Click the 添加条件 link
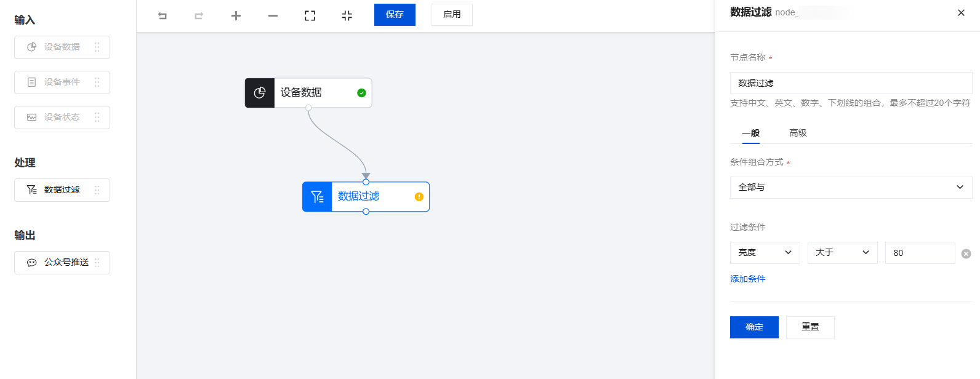The image size is (980, 379). pos(747,279)
